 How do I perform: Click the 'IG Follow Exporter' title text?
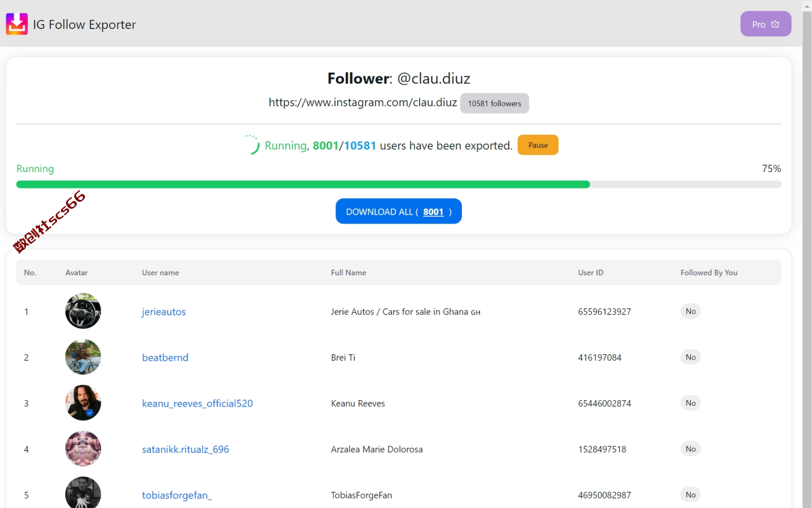84,25
